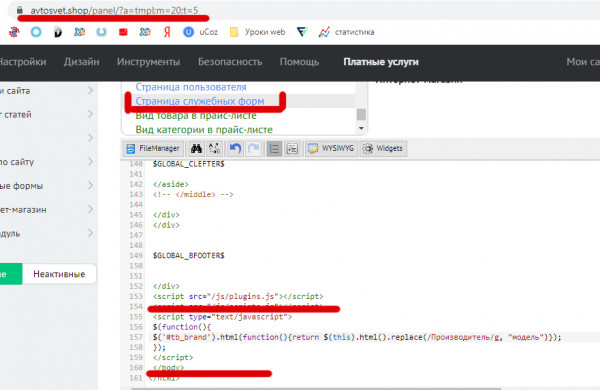Open the Безопасность menu
This screenshot has width=600, height=390.
(x=230, y=62)
